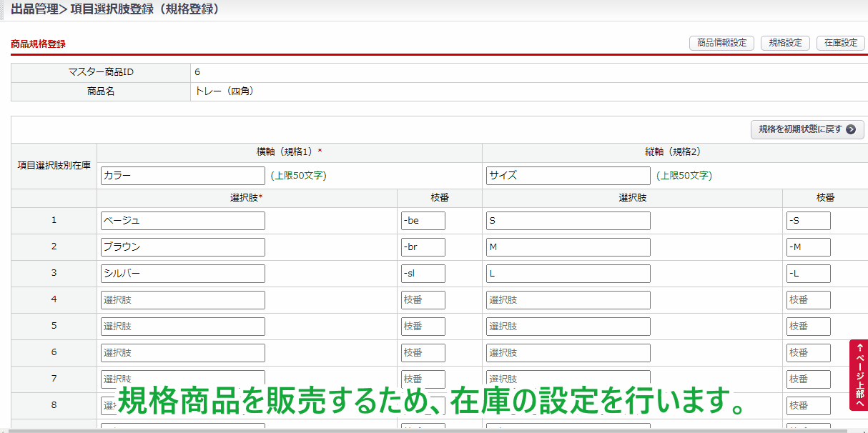Click arrow icon on 規格を初期状態に戻す

tap(850, 129)
